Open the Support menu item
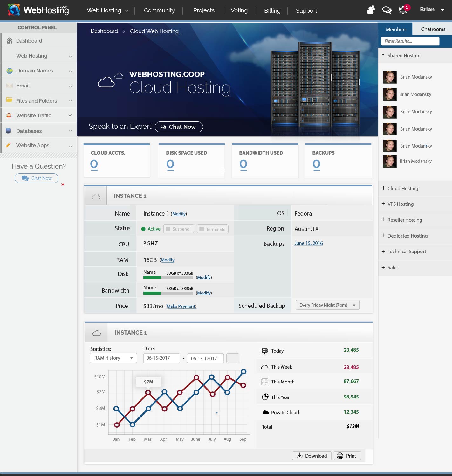The height and width of the screenshot is (476, 452). 306,11
